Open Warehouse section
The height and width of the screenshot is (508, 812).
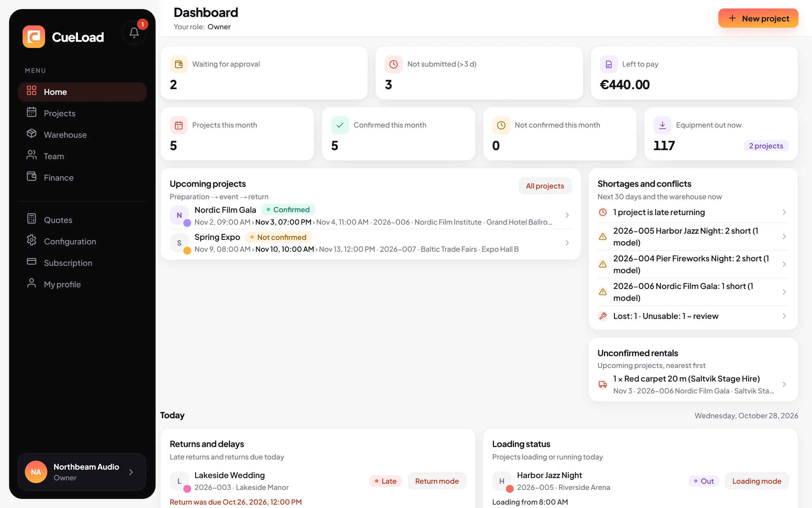pyautogui.click(x=82, y=135)
